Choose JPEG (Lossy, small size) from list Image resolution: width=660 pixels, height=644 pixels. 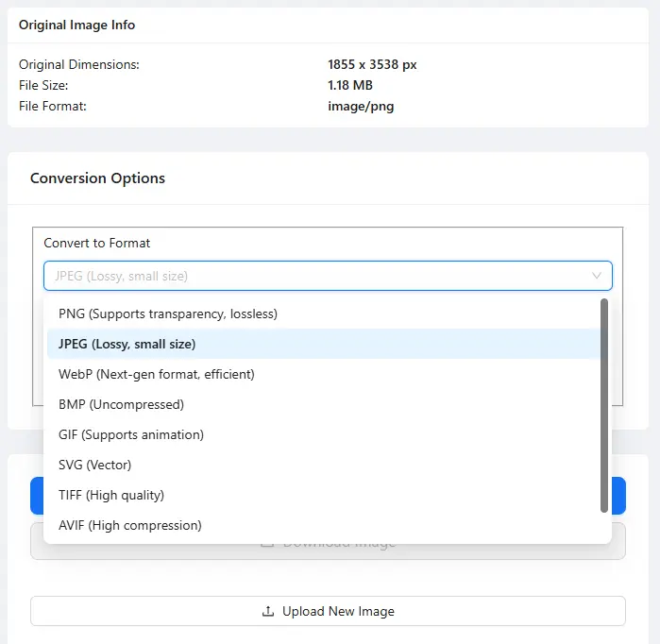pos(127,344)
